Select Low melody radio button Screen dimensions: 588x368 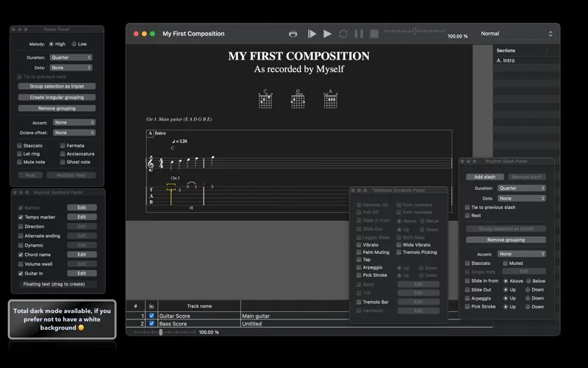[74, 44]
